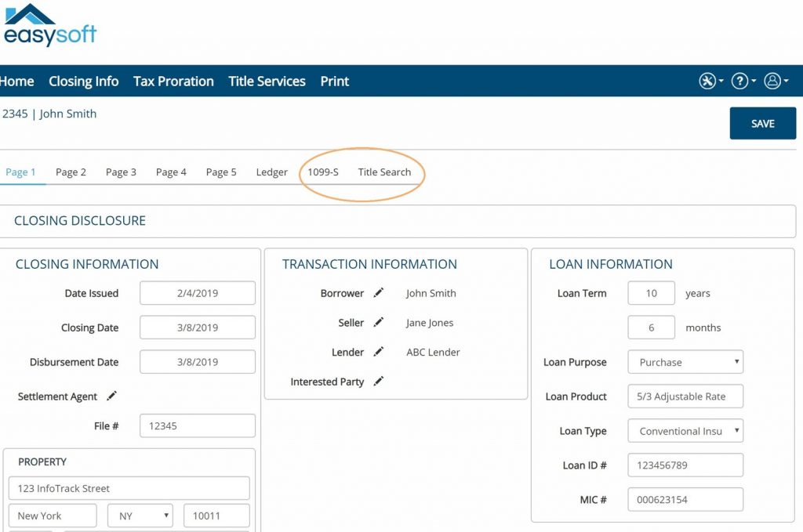The image size is (803, 532).
Task: Open the help menu icon
Action: 741,81
